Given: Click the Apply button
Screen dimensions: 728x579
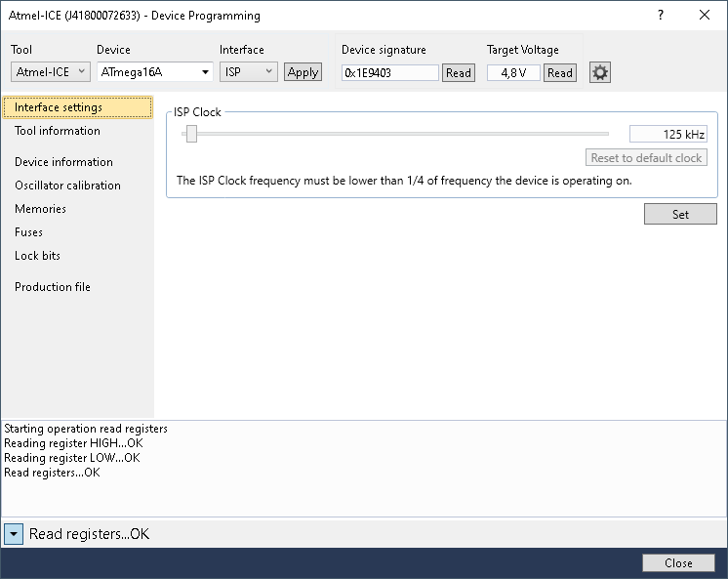Looking at the screenshot, I should [303, 72].
